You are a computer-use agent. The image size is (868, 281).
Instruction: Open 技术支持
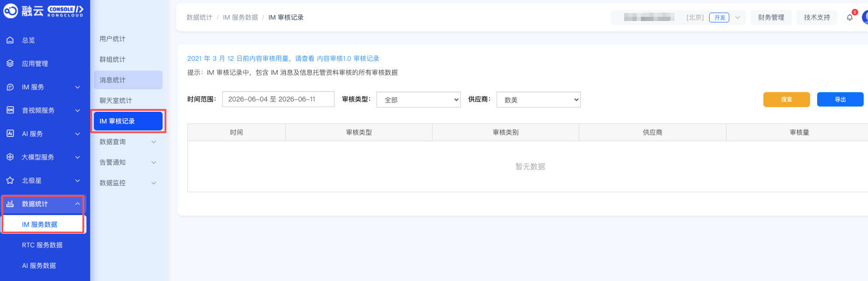[817, 17]
